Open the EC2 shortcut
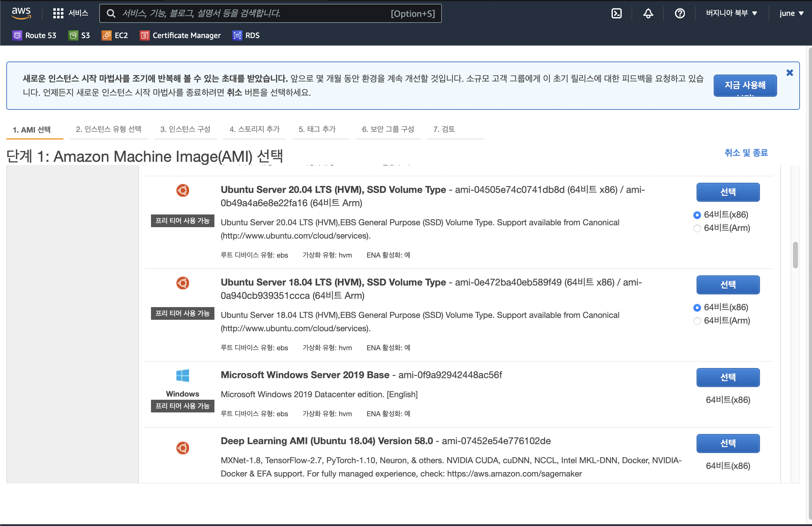812x526 pixels. pyautogui.click(x=115, y=35)
